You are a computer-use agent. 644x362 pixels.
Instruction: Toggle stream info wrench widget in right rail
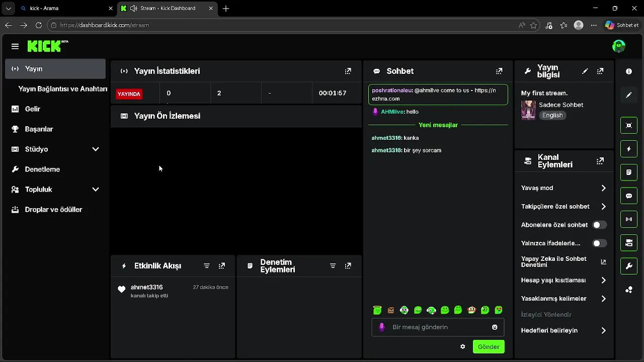click(629, 266)
